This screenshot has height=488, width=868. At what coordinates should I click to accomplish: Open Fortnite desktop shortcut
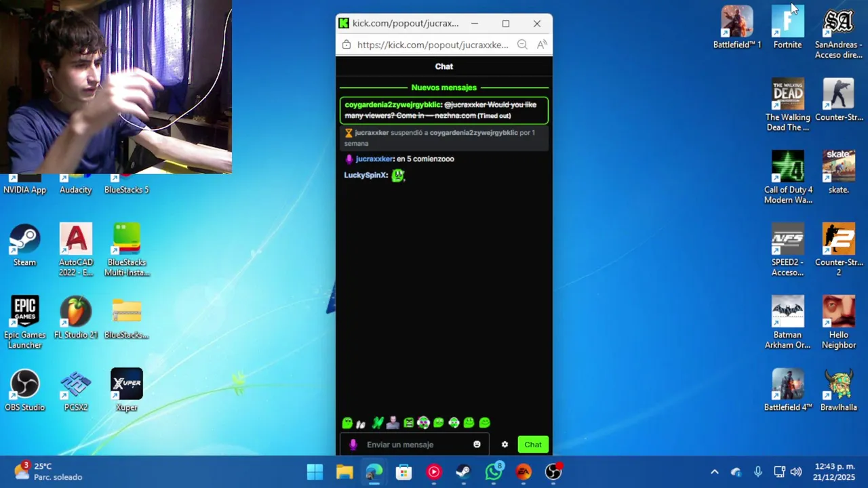(787, 28)
